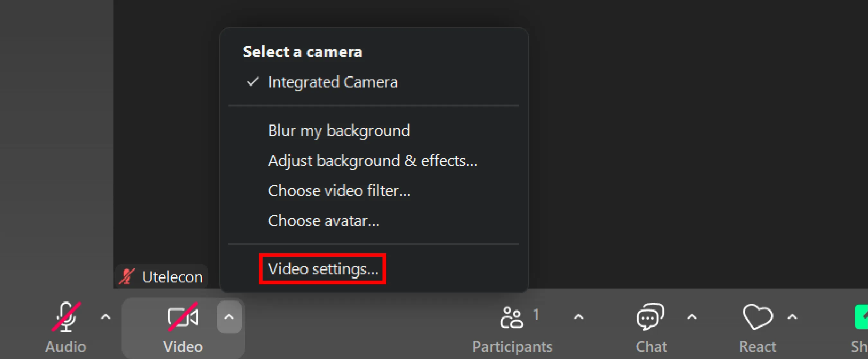The height and width of the screenshot is (359, 868).
Task: Expand audio options chevron
Action: (x=105, y=317)
